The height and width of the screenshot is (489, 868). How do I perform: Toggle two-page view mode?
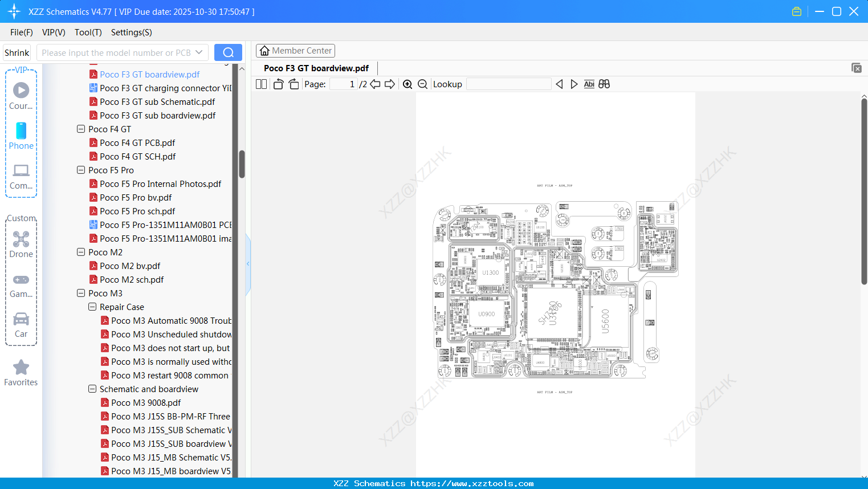click(x=260, y=84)
